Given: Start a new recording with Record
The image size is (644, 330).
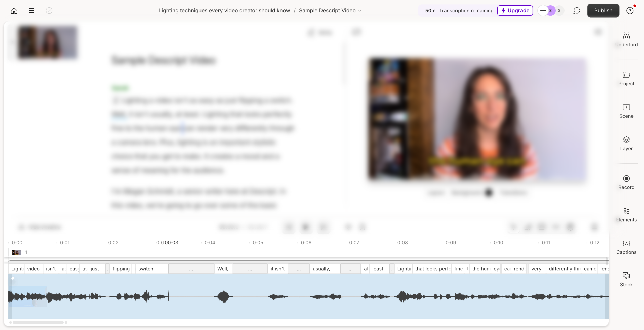Looking at the screenshot, I should (x=626, y=182).
